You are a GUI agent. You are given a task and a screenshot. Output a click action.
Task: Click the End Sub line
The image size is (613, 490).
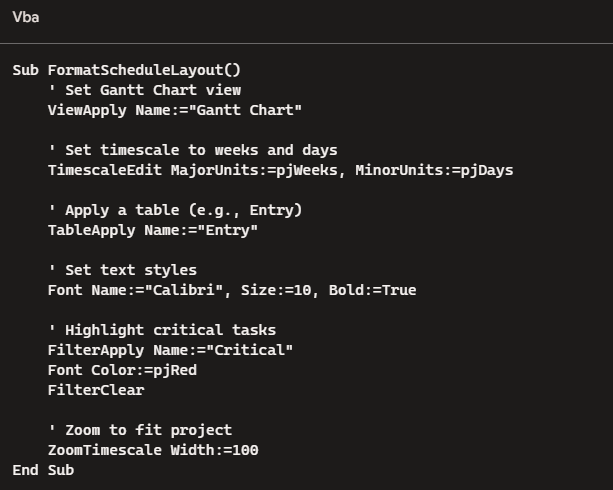pyautogui.click(x=43, y=470)
